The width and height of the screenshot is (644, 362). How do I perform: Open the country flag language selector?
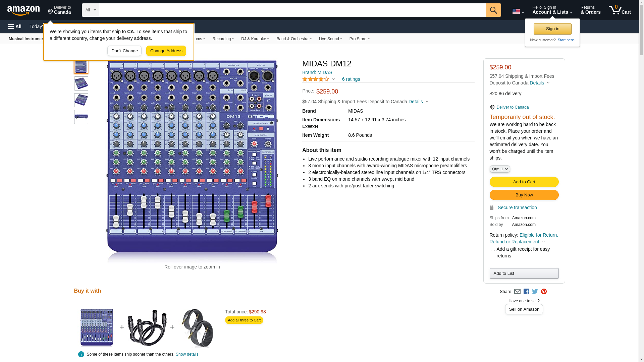click(518, 12)
